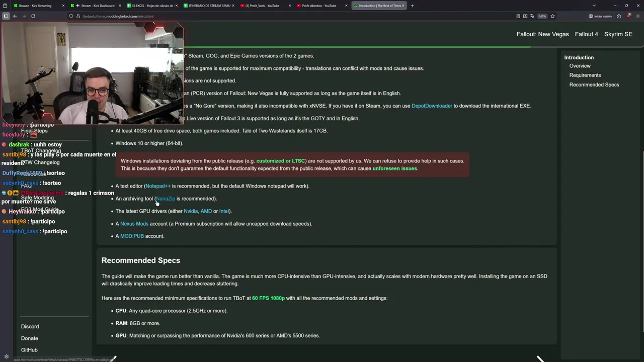Click the customized or LTSC highlighted text

[281, 161]
